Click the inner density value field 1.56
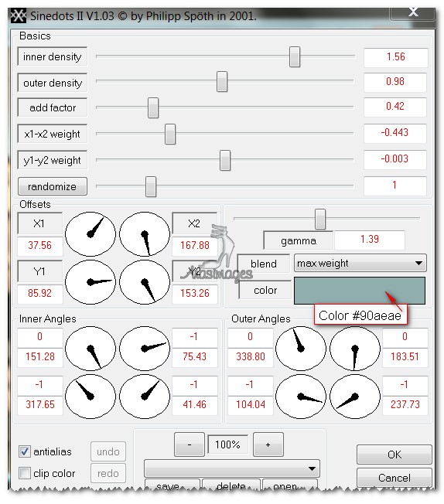Image resolution: width=444 pixels, height=504 pixels. [396, 57]
